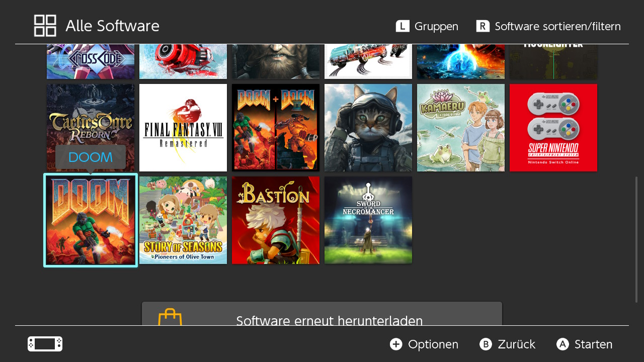Click the L button Gruppen icon
The image size is (644, 362).
(x=403, y=26)
